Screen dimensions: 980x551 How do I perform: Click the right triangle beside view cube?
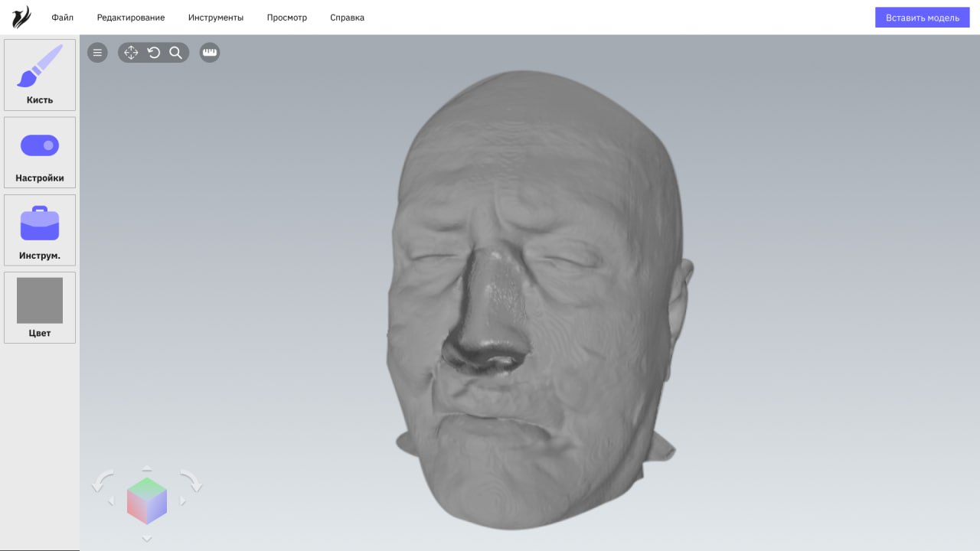pos(182,501)
